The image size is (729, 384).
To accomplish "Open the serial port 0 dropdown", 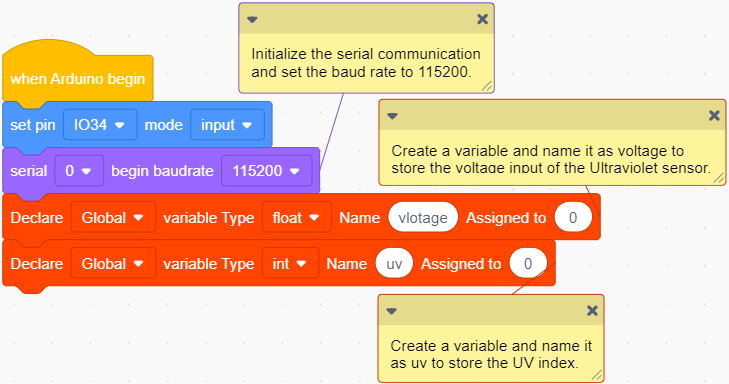I will tap(79, 171).
